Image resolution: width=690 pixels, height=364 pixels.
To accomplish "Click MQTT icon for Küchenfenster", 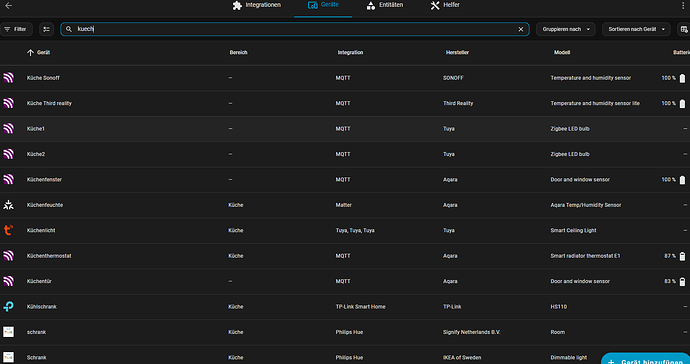I will click(8, 180).
